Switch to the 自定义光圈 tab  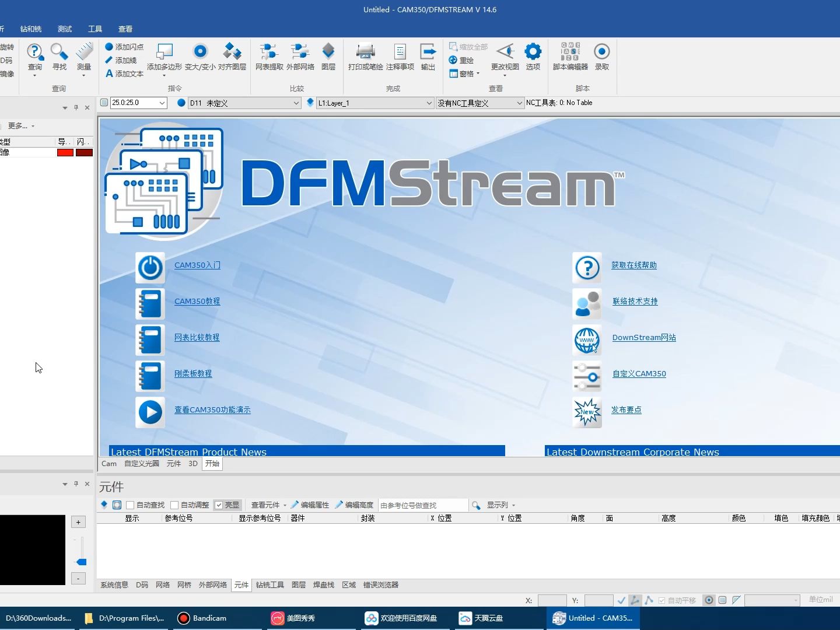click(142, 464)
